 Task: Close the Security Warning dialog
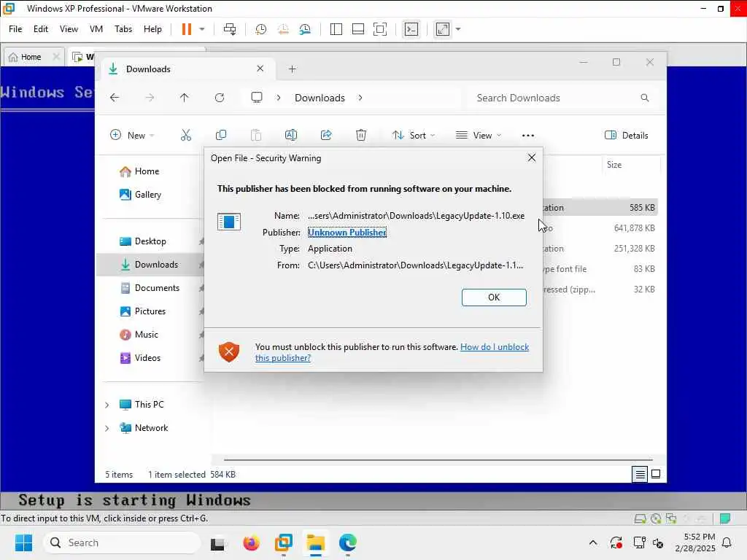point(532,157)
